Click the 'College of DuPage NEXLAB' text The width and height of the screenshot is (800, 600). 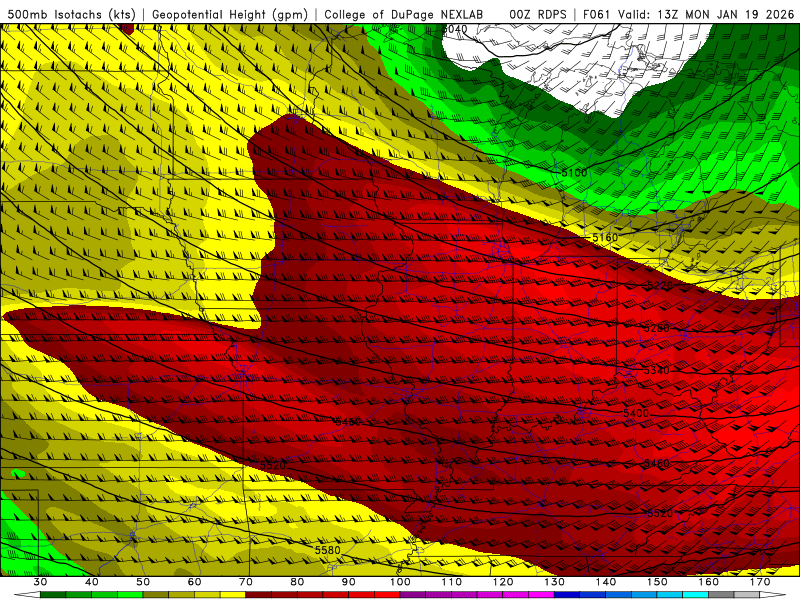(404, 14)
